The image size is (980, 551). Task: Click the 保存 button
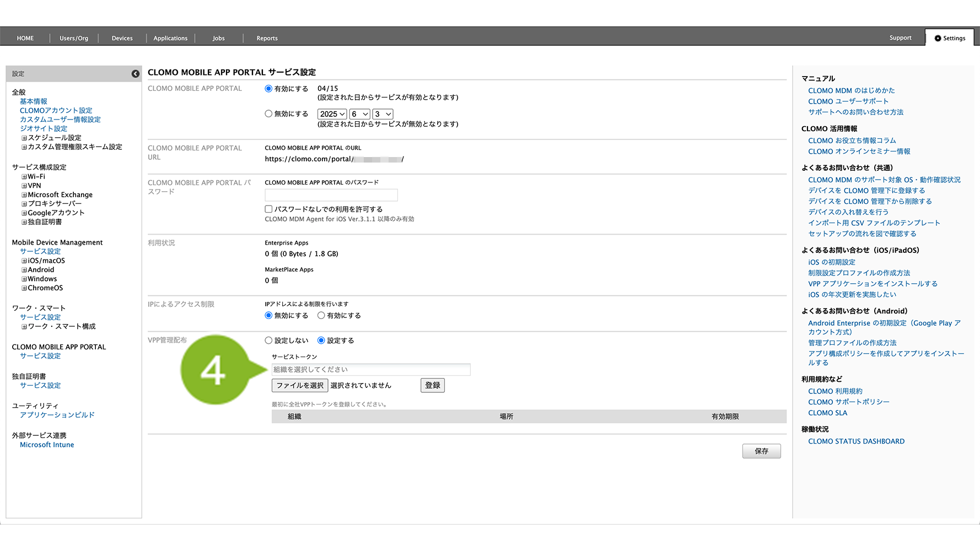click(761, 451)
